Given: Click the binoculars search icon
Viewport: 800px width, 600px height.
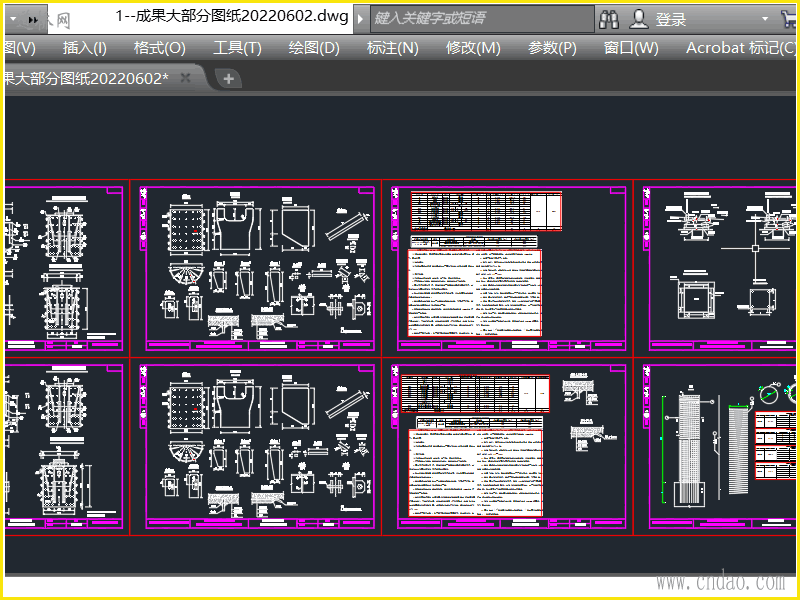Looking at the screenshot, I should pos(609,19).
